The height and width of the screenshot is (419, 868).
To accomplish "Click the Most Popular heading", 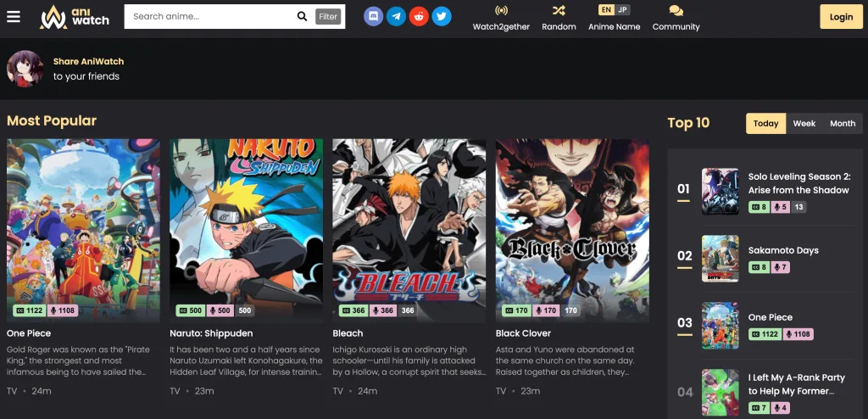I will (x=52, y=120).
